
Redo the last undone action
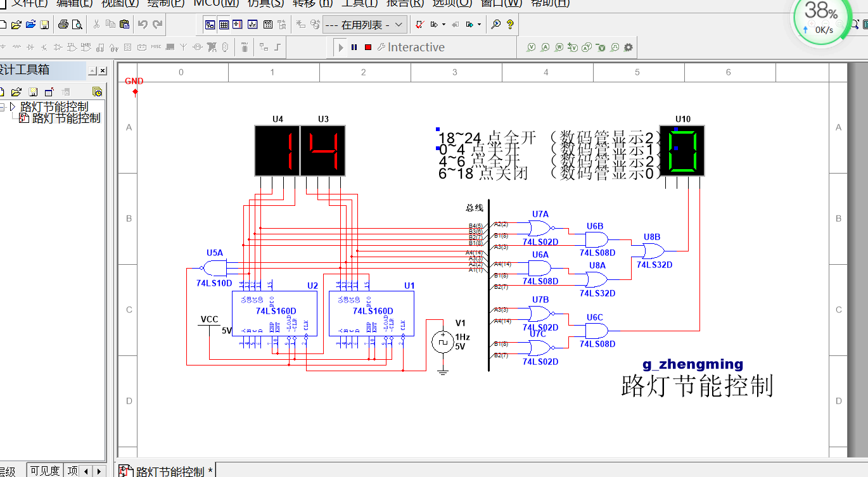(157, 25)
